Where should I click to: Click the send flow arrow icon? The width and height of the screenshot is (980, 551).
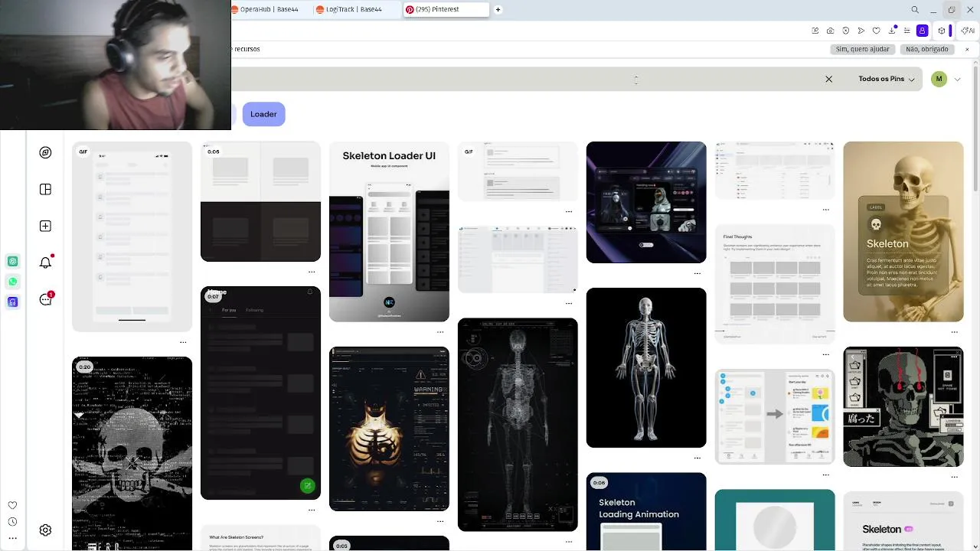coord(861,31)
